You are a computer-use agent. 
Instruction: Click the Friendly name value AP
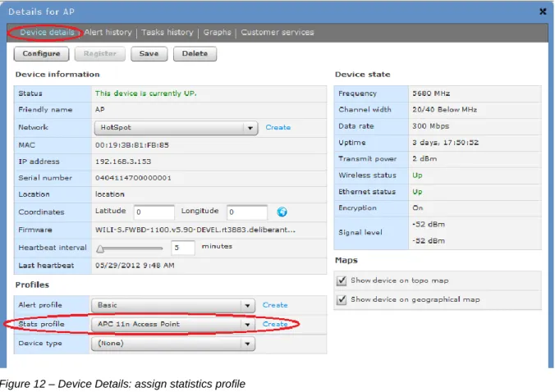click(100, 110)
